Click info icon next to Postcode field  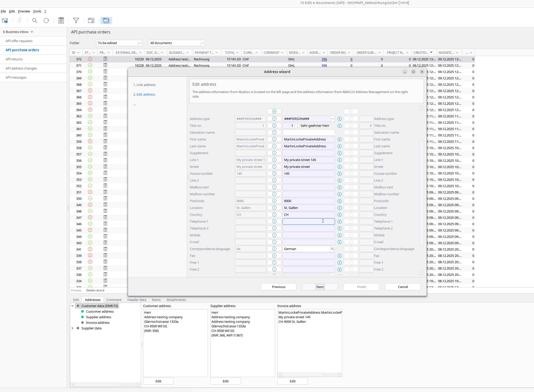(x=340, y=201)
